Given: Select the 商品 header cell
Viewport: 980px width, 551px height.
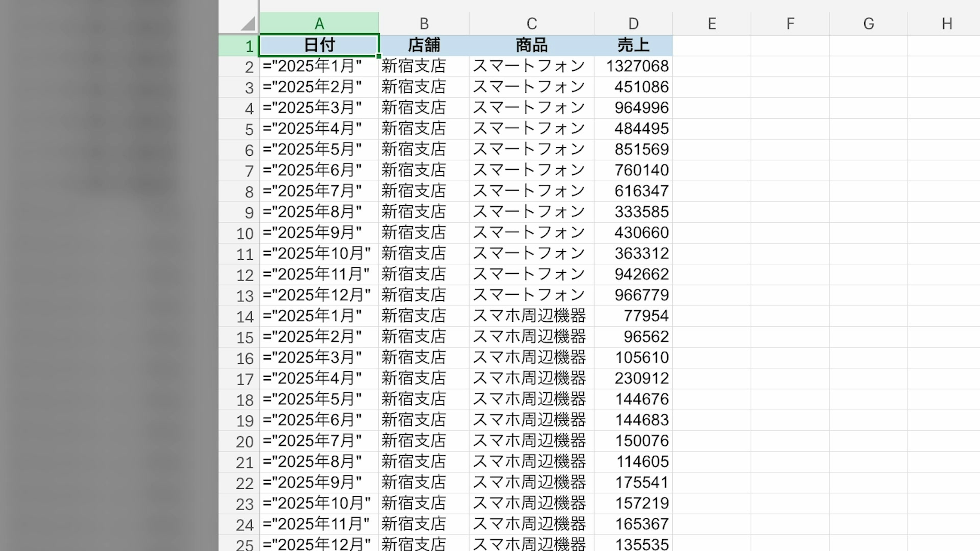Looking at the screenshot, I should pos(531,45).
